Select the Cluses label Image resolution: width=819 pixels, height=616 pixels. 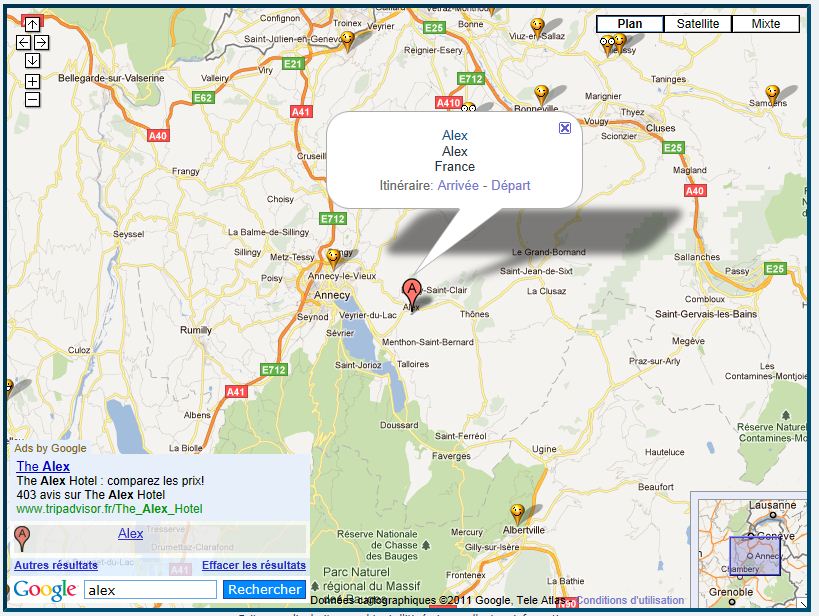(x=660, y=128)
